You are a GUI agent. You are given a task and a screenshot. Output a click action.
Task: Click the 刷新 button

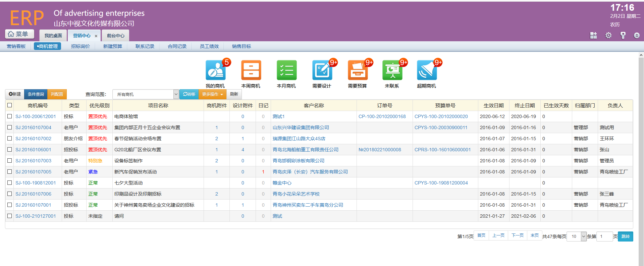pos(234,94)
